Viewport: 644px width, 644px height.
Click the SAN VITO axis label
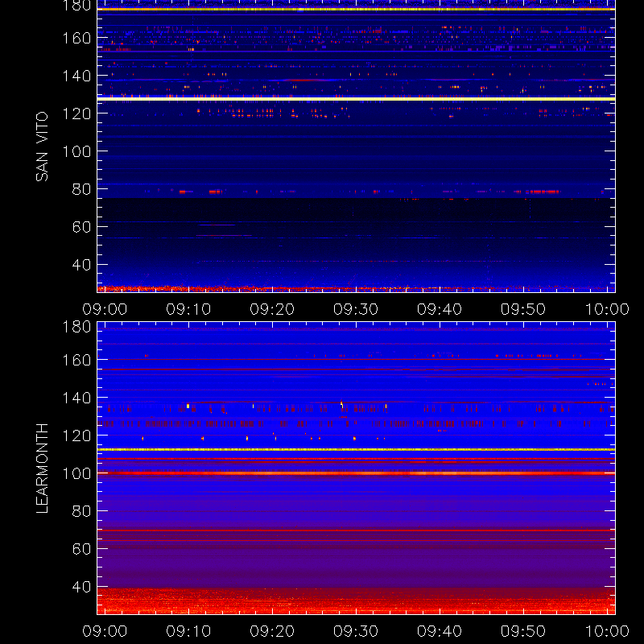click(x=42, y=147)
